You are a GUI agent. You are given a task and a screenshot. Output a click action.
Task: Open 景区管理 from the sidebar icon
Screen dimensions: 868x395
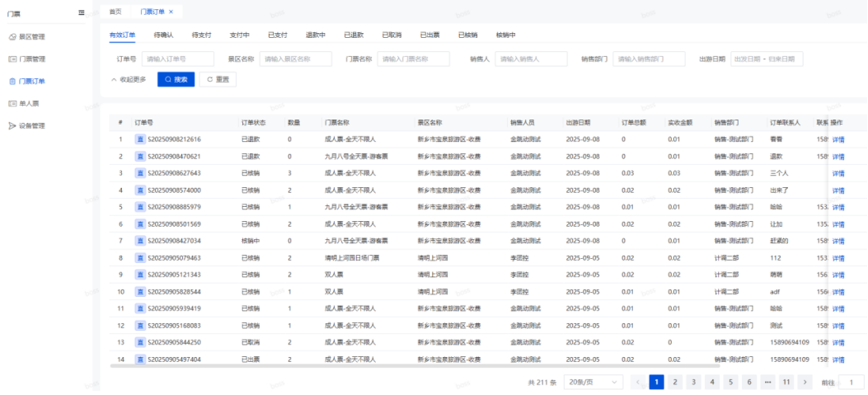[12, 36]
